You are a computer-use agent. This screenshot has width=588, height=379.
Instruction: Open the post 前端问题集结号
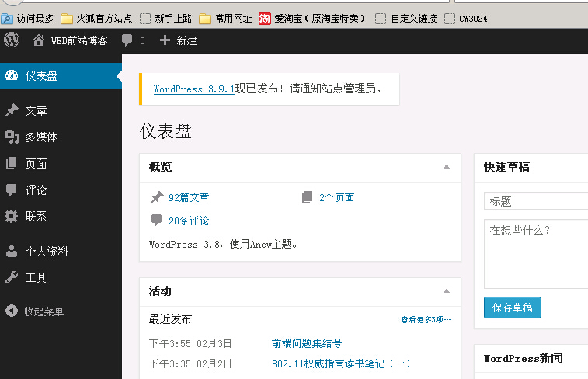[x=307, y=343]
